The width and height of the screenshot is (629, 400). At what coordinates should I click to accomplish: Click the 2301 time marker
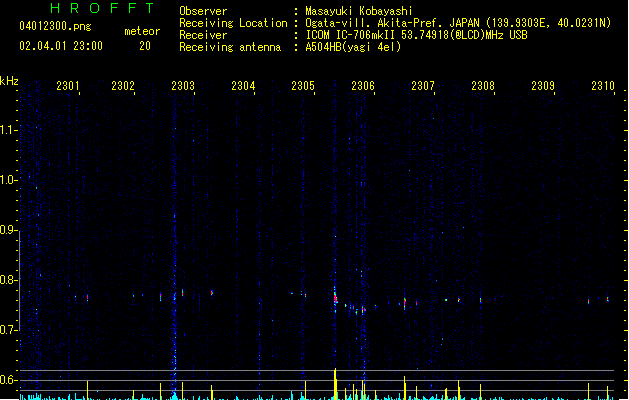click(68, 85)
